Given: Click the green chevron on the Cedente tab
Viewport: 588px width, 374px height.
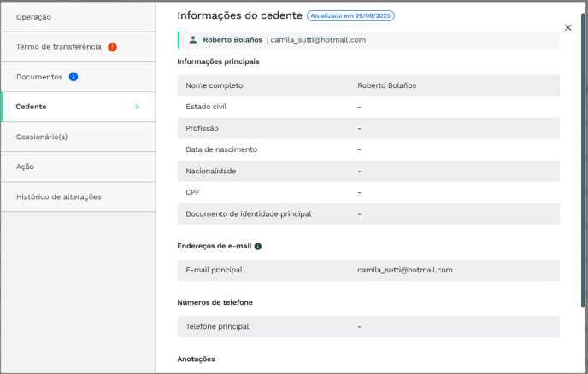Looking at the screenshot, I should (137, 107).
